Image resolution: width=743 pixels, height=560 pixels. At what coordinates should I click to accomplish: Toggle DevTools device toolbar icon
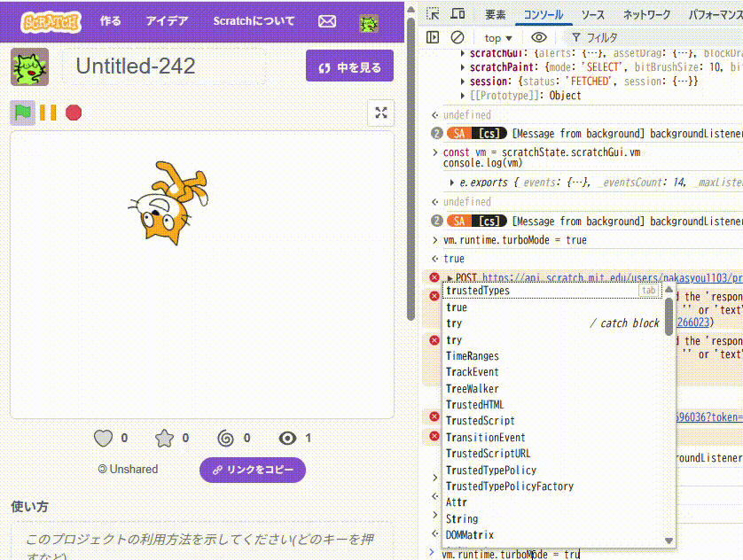(x=458, y=13)
